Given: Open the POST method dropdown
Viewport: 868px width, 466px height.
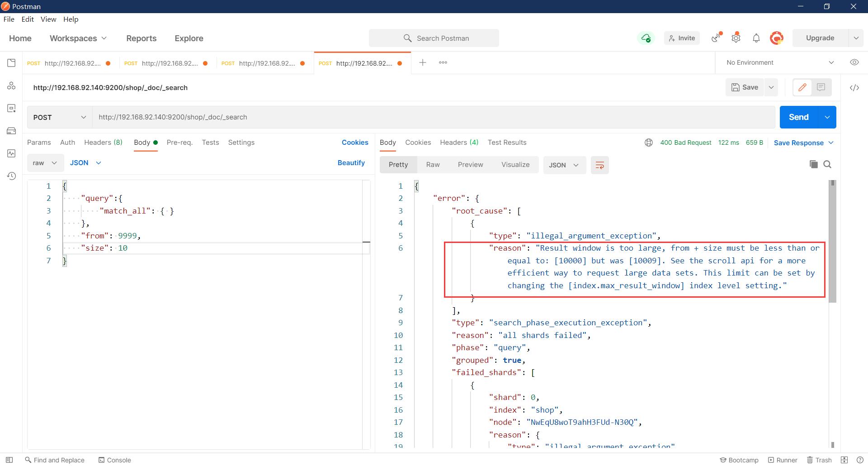Looking at the screenshot, I should pos(60,117).
